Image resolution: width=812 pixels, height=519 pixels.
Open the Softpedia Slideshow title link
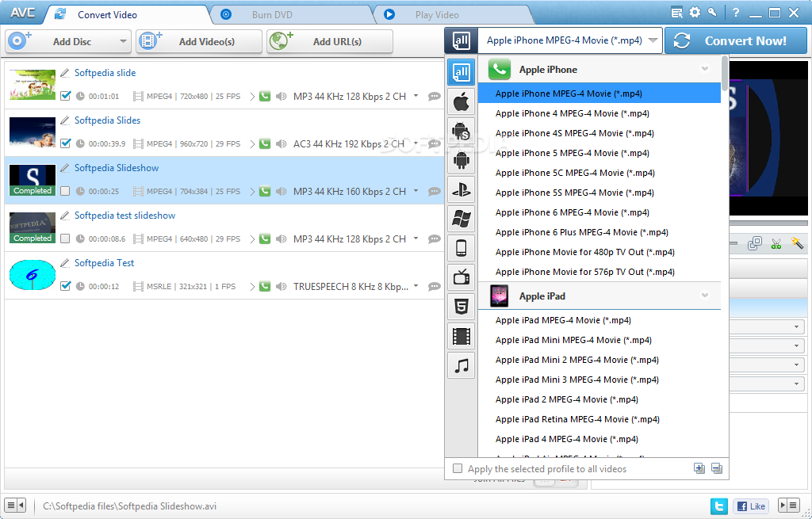point(117,168)
